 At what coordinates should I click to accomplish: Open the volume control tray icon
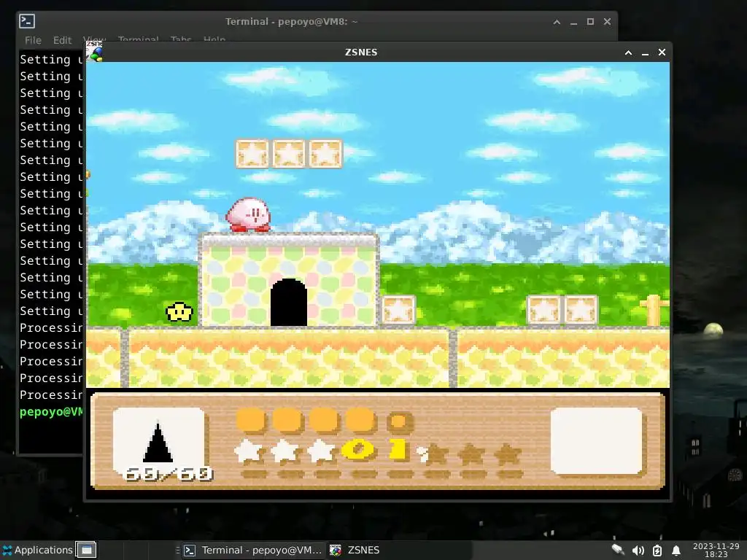pyautogui.click(x=638, y=551)
